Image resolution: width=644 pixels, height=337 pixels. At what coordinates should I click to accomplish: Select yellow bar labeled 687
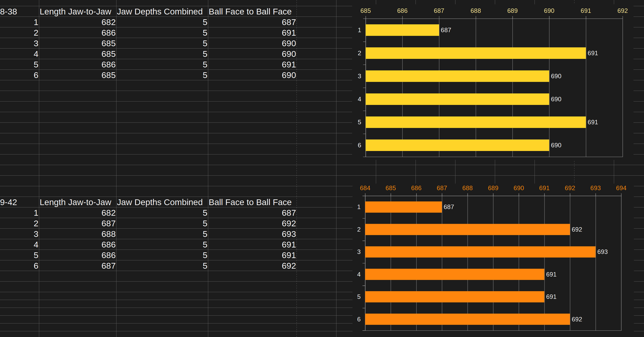402,30
